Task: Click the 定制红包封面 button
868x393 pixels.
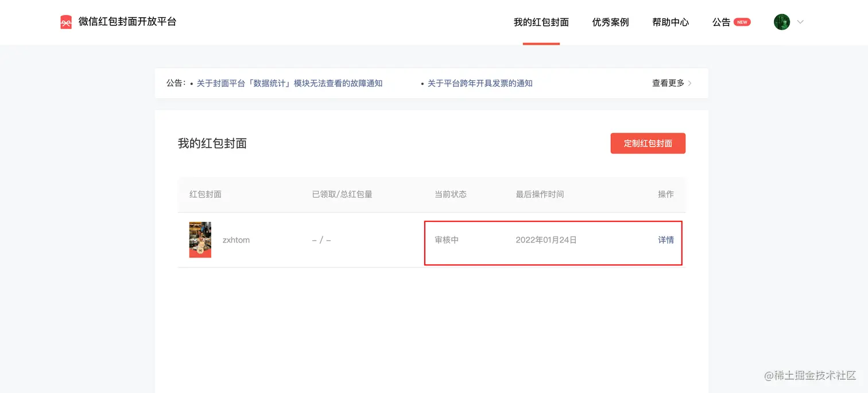Action: [x=648, y=143]
